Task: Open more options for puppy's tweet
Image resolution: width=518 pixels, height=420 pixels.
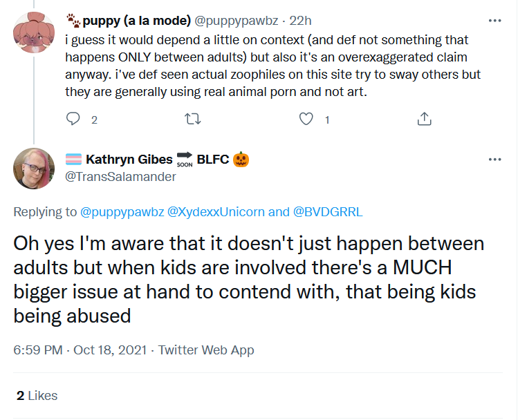Action: pos(494,21)
